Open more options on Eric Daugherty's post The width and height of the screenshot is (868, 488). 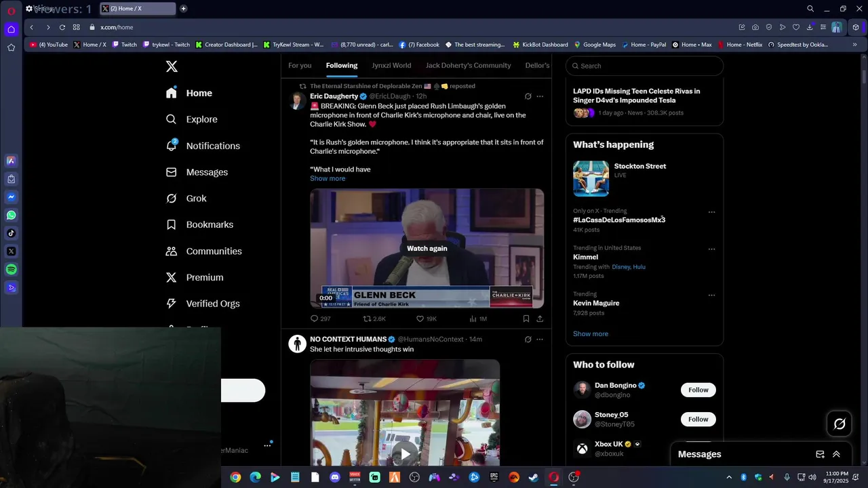[x=540, y=96]
